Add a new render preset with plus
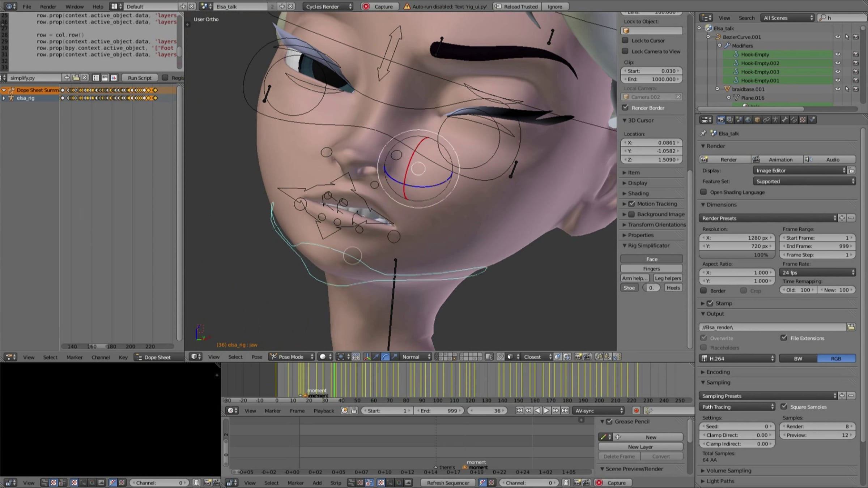The width and height of the screenshot is (868, 488). (x=842, y=218)
